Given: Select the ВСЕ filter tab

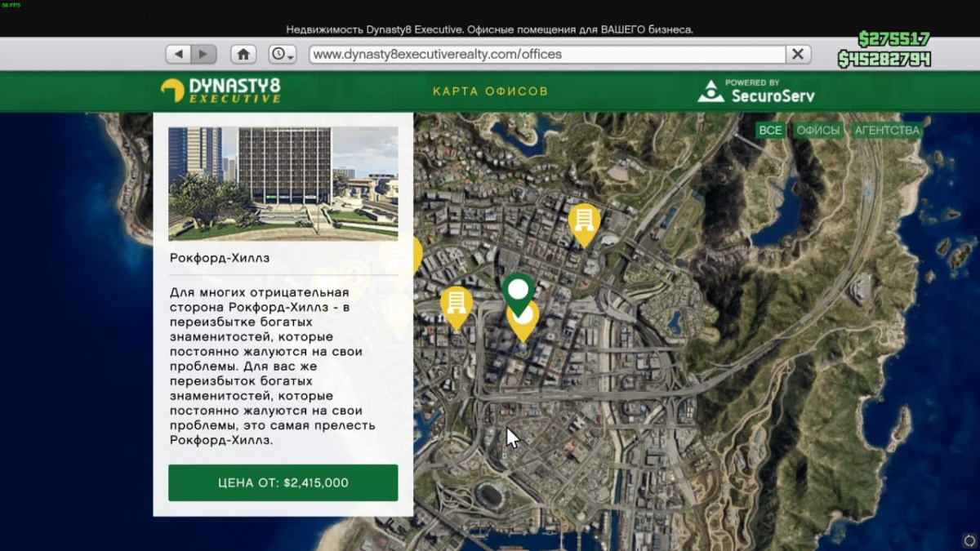Looking at the screenshot, I should click(x=770, y=131).
